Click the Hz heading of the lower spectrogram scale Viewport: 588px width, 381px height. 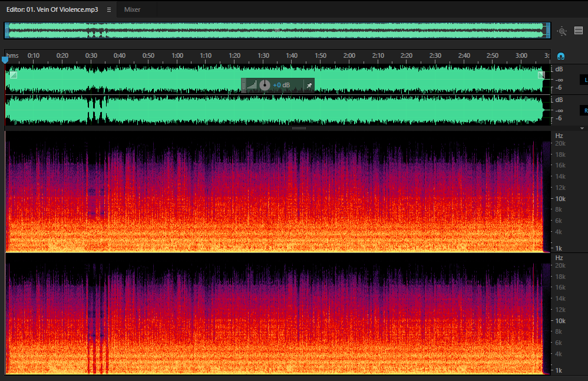click(x=559, y=258)
